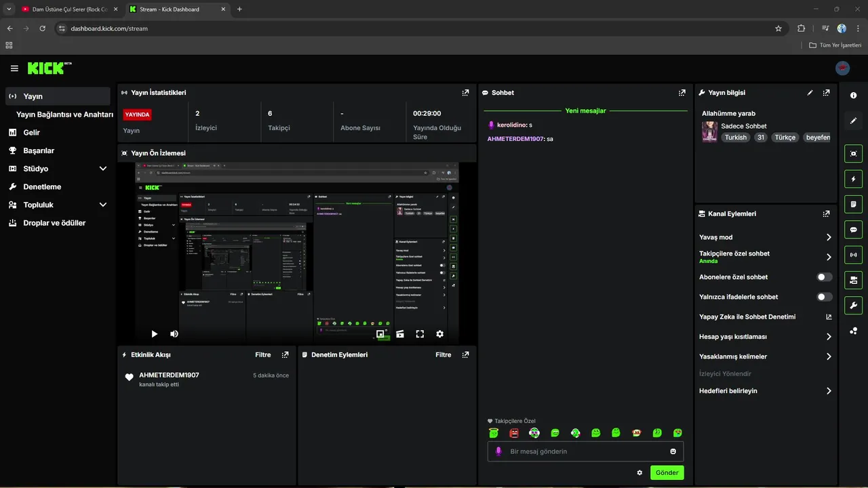
Task: Insert the red angry emote
Action: coord(514,432)
